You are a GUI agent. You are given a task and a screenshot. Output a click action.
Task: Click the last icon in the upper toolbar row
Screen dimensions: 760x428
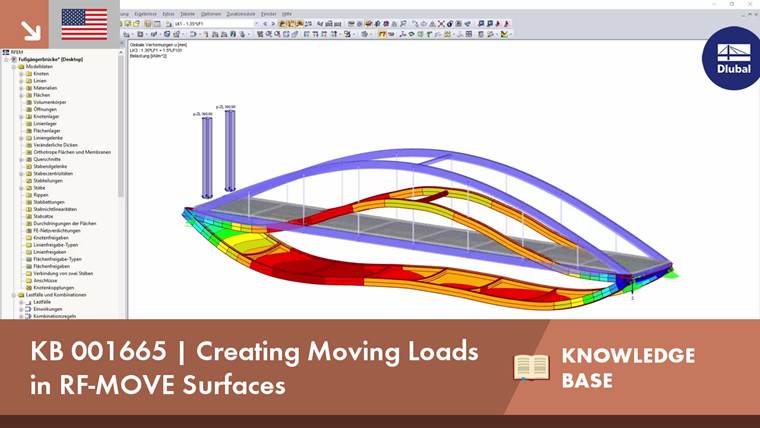[x=507, y=23]
